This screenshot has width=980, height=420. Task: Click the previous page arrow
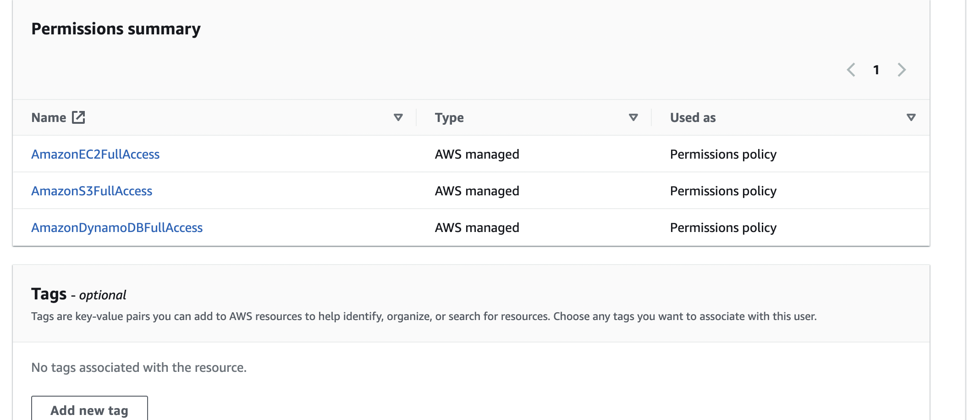tap(852, 70)
